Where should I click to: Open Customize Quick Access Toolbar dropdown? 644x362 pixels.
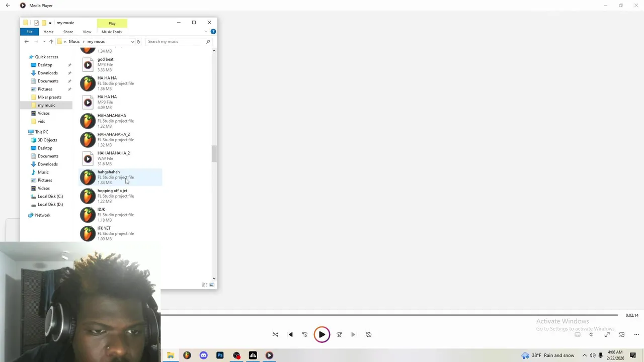pos(50,23)
